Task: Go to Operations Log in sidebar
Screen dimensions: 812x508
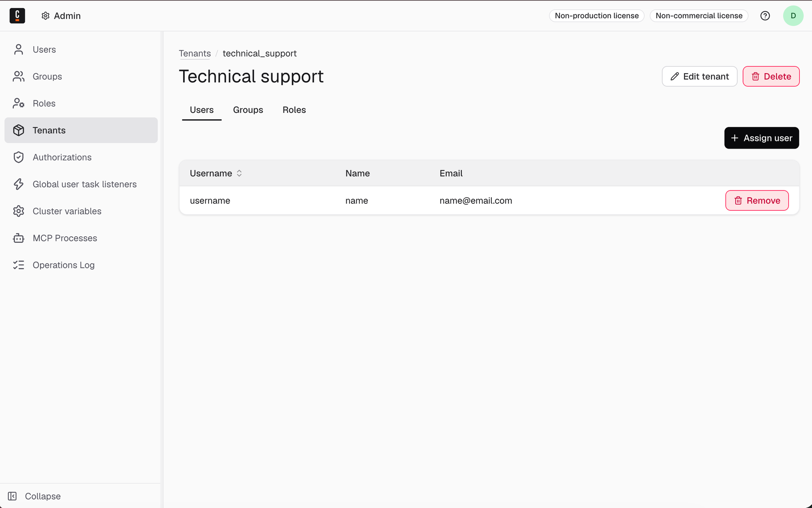Action: tap(81, 265)
